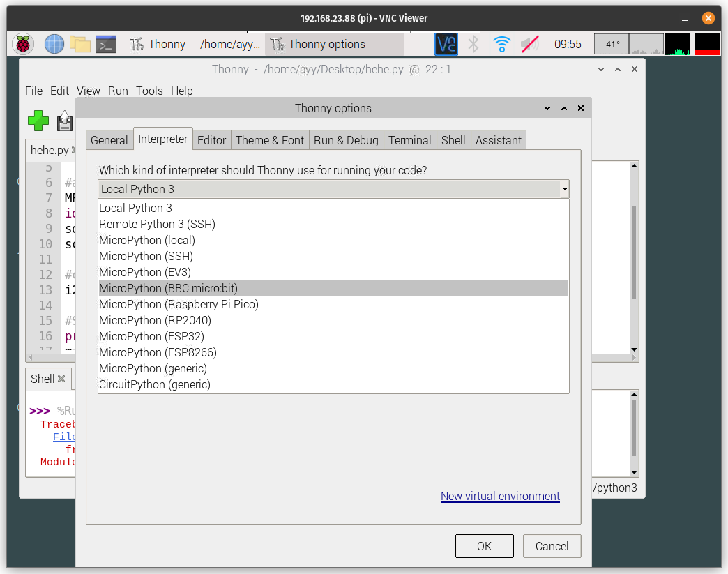Click editor vertical scrollbar up arrow
This screenshot has width=728, height=574.
[635, 166]
